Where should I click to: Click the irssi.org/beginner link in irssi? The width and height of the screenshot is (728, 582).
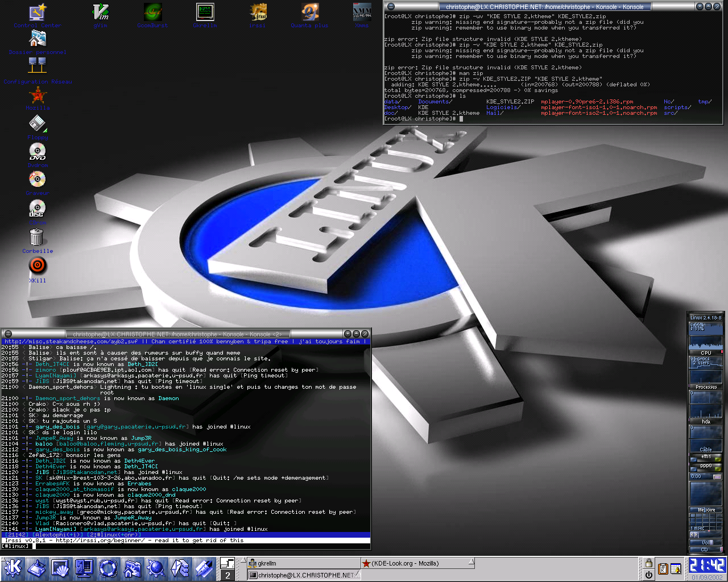coord(101,541)
